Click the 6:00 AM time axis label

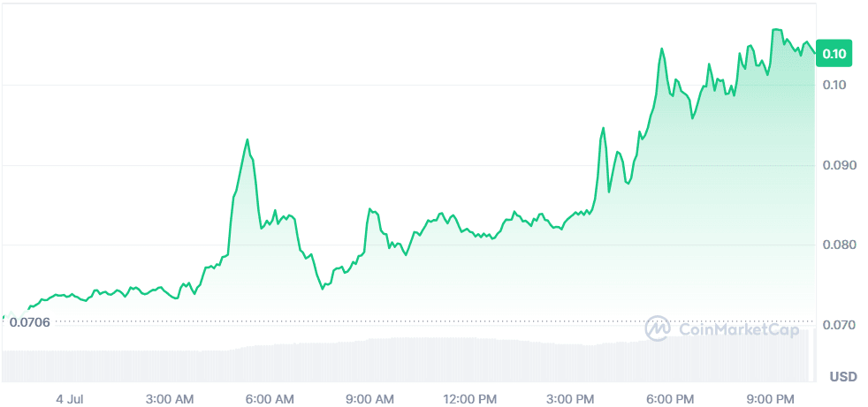[270, 398]
